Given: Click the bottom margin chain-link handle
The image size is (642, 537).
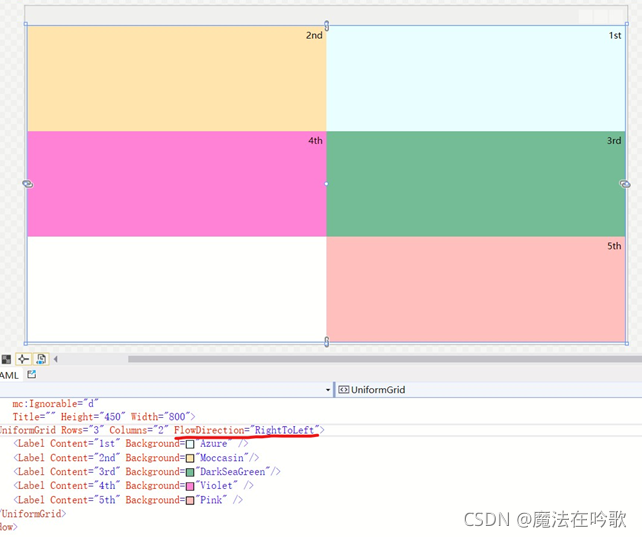Looking at the screenshot, I should click(x=326, y=341).
